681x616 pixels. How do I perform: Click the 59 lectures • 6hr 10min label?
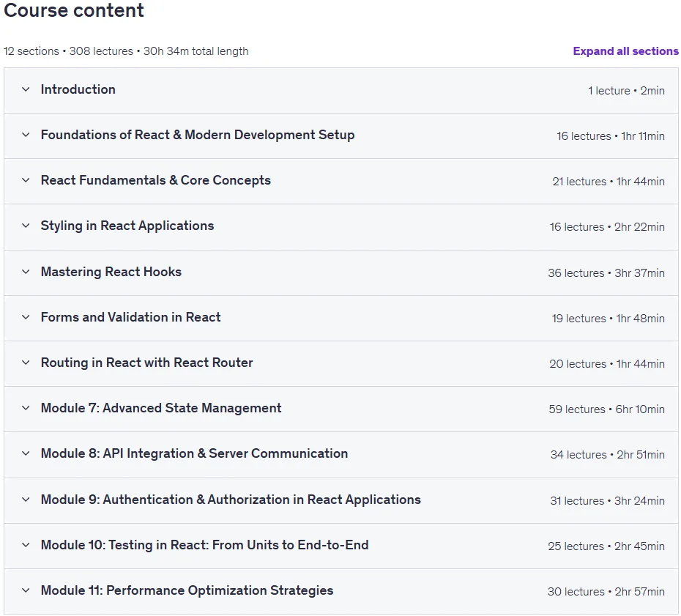click(607, 409)
